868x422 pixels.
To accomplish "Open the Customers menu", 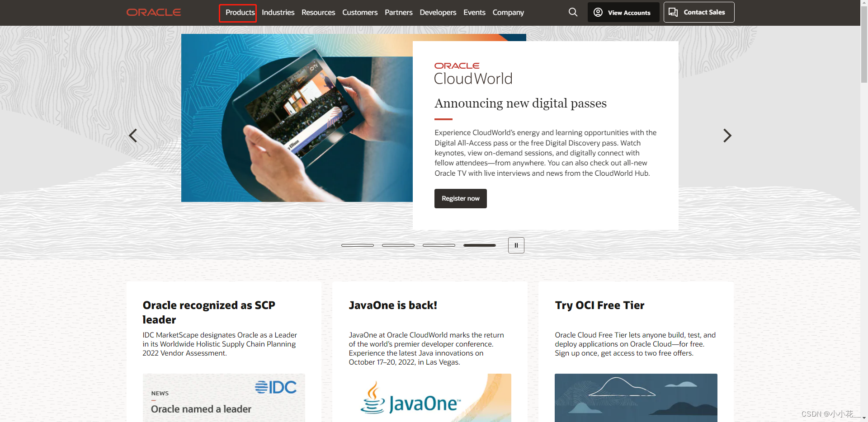I will click(x=360, y=13).
